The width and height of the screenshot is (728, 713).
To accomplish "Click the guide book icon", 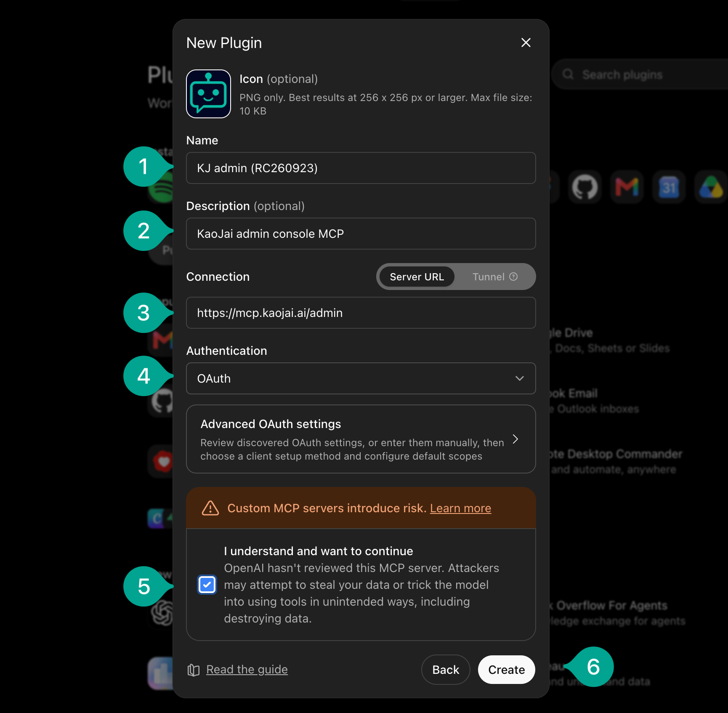I will coord(193,670).
